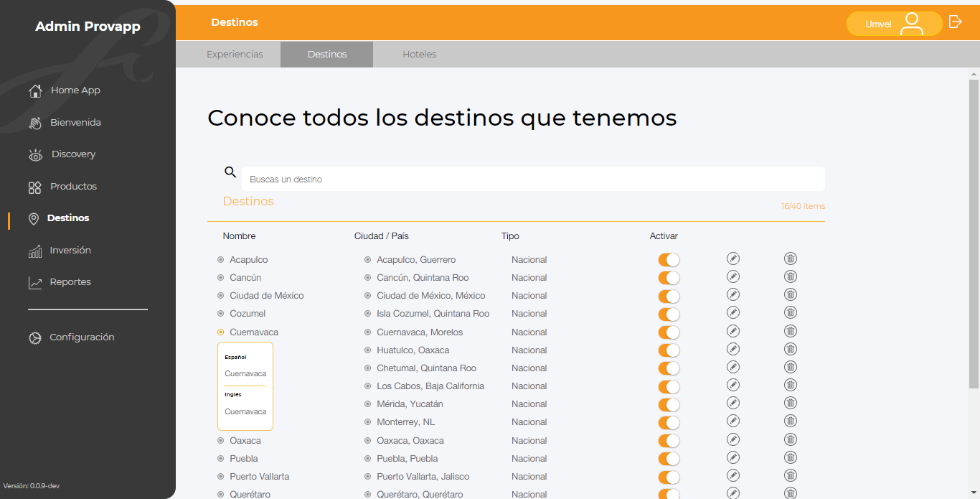Expand the Oaxaca name bullet
Viewport: 980px width, 499px height.
coord(221,441)
